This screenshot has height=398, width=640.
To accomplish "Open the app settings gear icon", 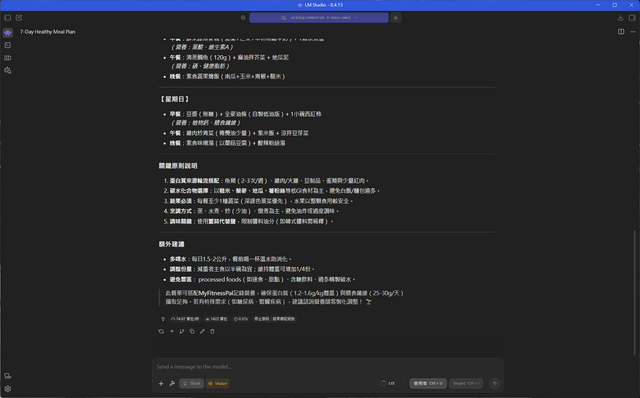I will click(x=8, y=389).
